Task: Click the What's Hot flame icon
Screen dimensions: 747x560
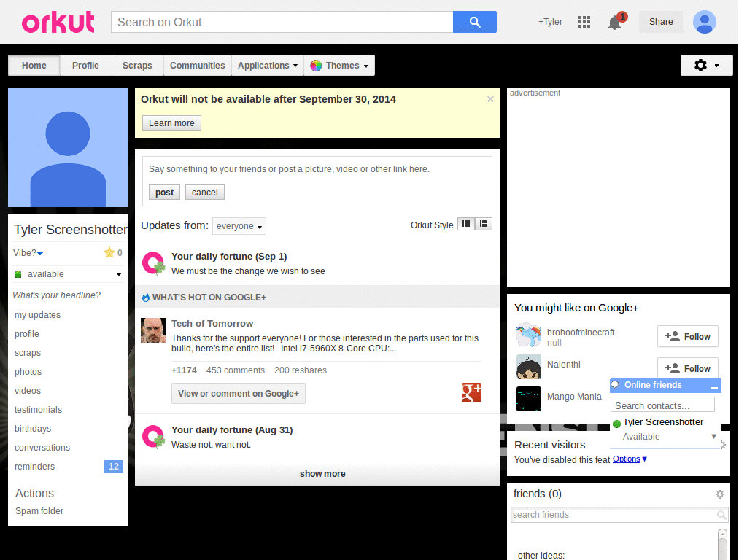Action: (x=146, y=297)
